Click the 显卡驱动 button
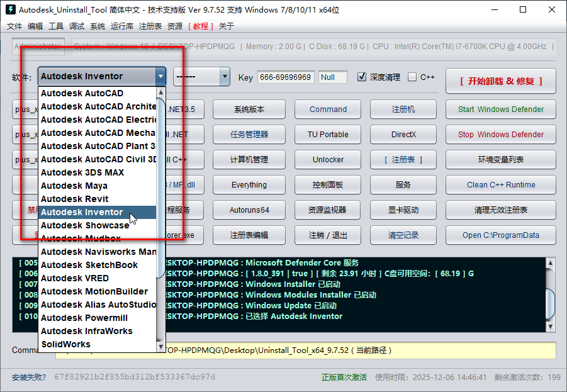This screenshot has width=567, height=392. [403, 210]
